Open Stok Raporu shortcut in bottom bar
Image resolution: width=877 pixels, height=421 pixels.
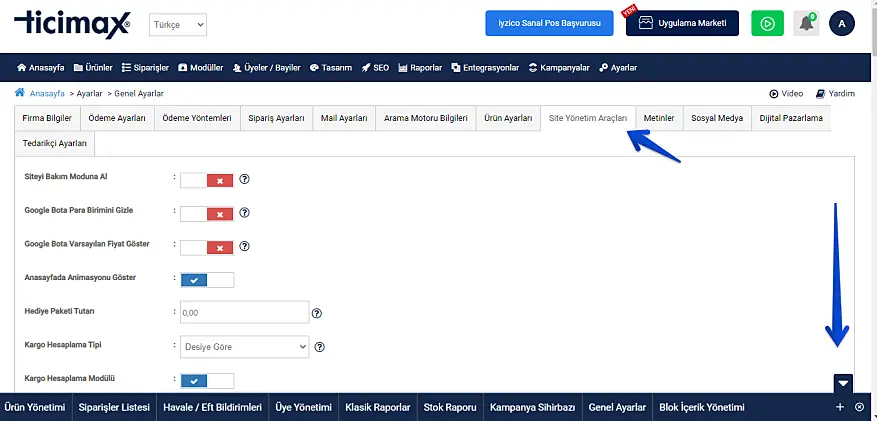pyautogui.click(x=450, y=407)
